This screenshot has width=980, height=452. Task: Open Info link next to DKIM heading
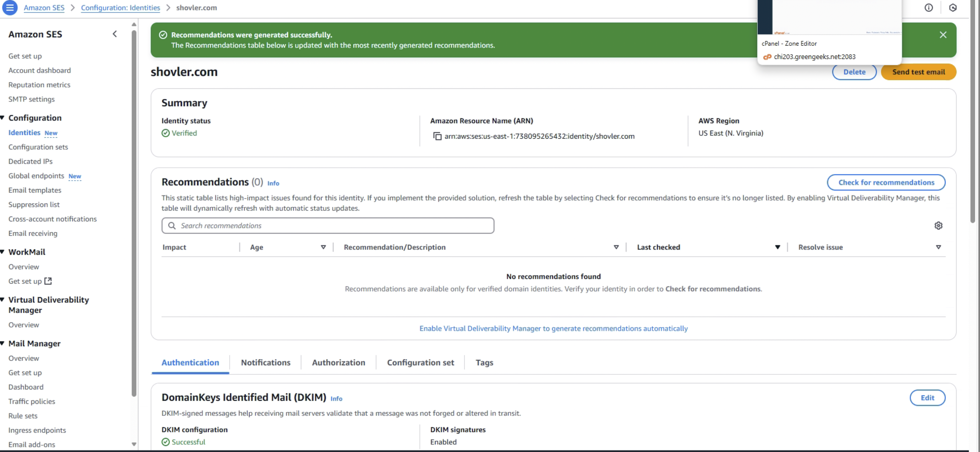[336, 399]
